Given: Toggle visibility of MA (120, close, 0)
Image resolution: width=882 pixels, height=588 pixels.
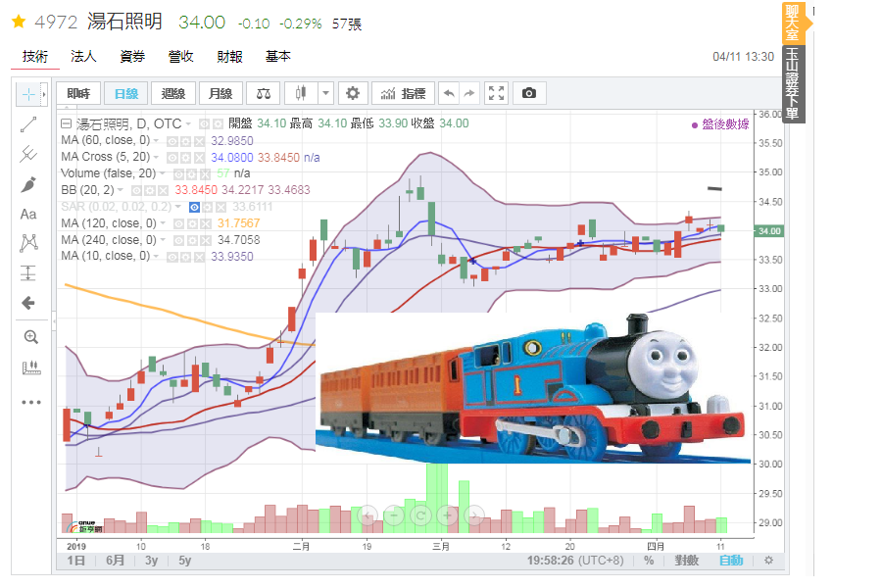Looking at the screenshot, I should pos(179,224).
